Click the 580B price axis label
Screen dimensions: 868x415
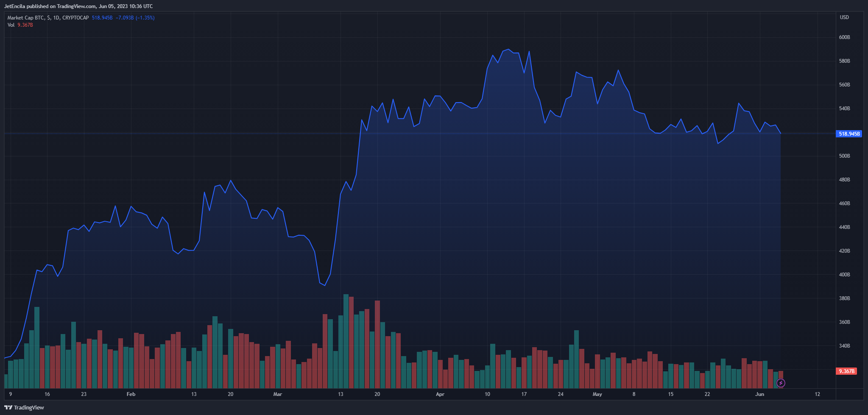point(844,61)
